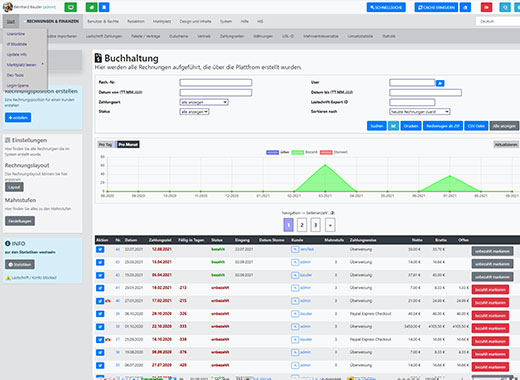
Task: Toggle the Pro Tag chart view
Action: (x=105, y=144)
